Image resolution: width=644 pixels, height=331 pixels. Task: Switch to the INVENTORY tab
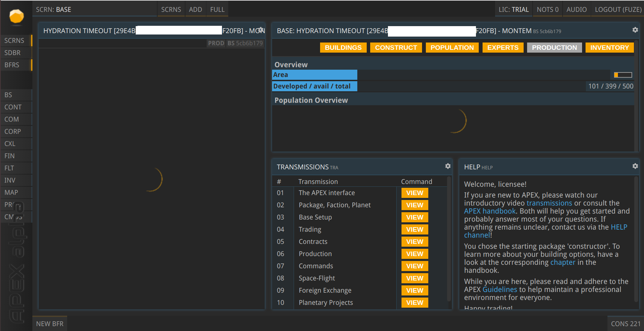point(609,47)
